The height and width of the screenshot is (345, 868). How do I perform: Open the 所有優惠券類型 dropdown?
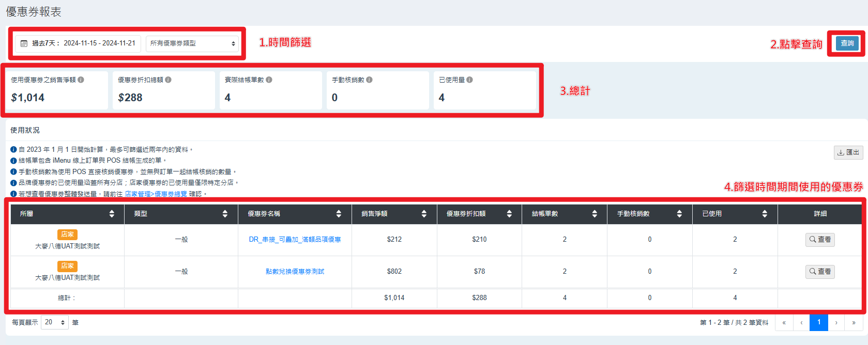coord(192,43)
